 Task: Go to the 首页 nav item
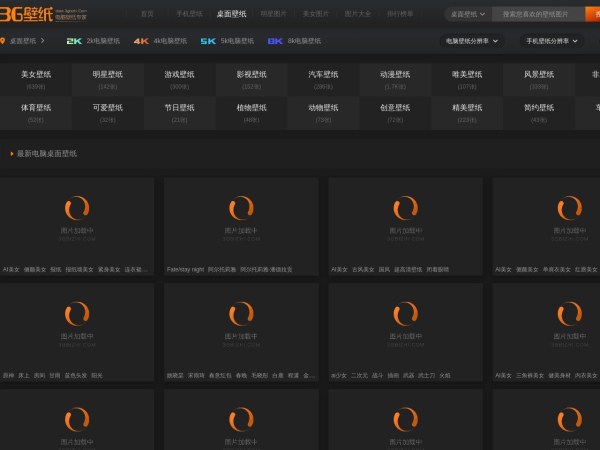[147, 14]
